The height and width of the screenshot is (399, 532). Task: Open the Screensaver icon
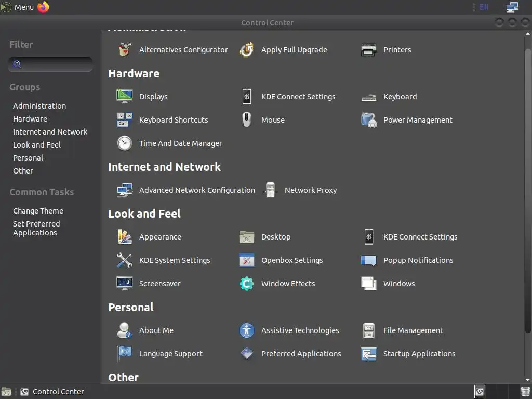(x=125, y=284)
